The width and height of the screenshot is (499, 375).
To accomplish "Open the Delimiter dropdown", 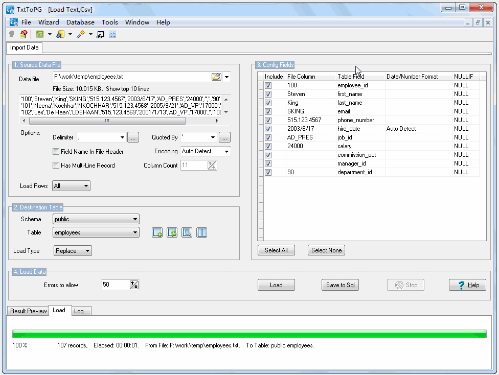I will 122,137.
